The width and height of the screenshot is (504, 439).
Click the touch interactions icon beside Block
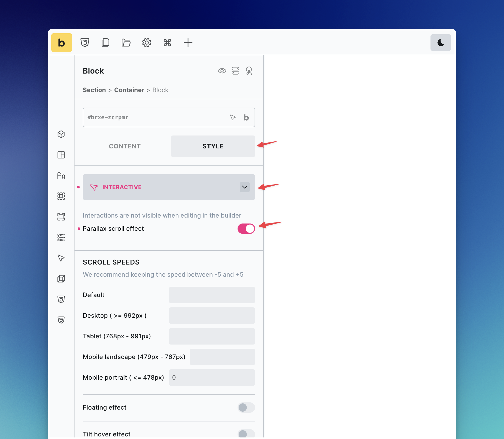click(x=249, y=71)
